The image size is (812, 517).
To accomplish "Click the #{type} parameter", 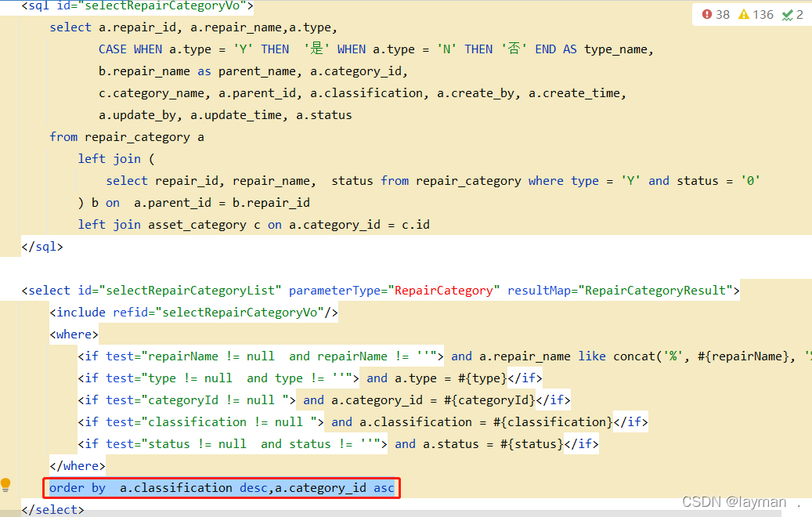I will (x=482, y=378).
